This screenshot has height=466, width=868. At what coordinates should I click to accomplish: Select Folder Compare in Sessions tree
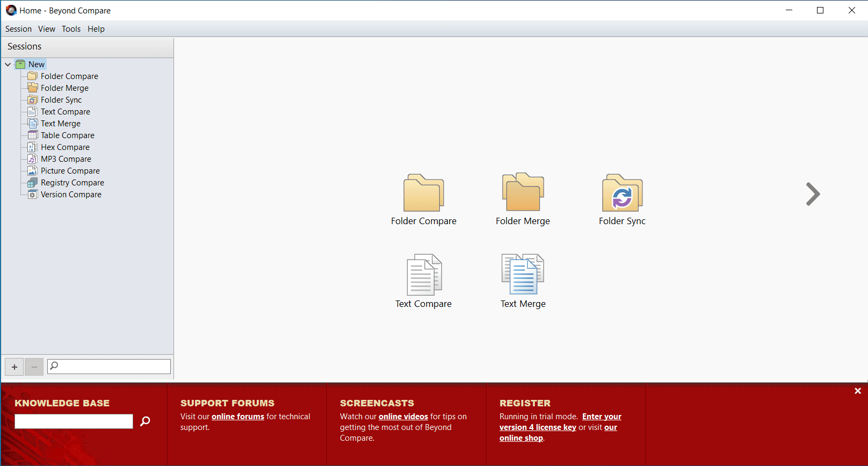tap(69, 76)
